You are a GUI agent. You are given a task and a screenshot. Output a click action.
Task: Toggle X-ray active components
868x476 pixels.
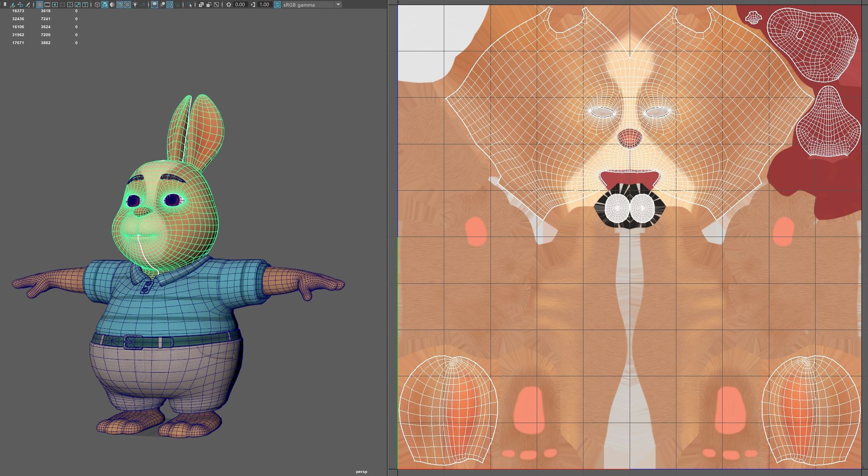tap(208, 5)
